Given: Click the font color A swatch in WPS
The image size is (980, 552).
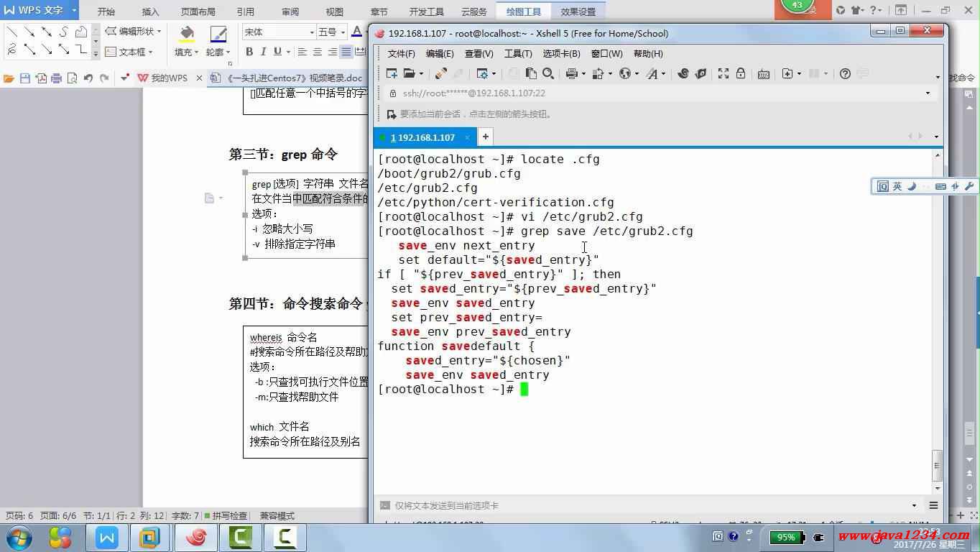Looking at the screenshot, I should coord(356,32).
